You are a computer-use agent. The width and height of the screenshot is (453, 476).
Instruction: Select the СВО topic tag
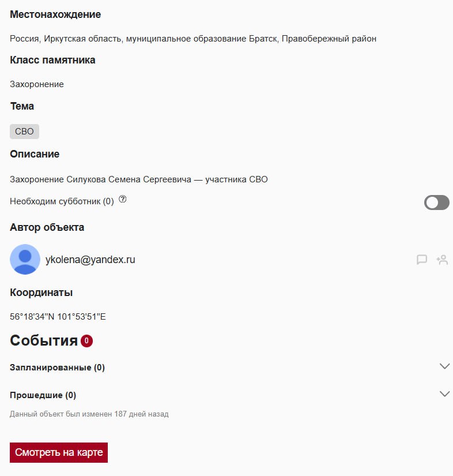coord(24,132)
